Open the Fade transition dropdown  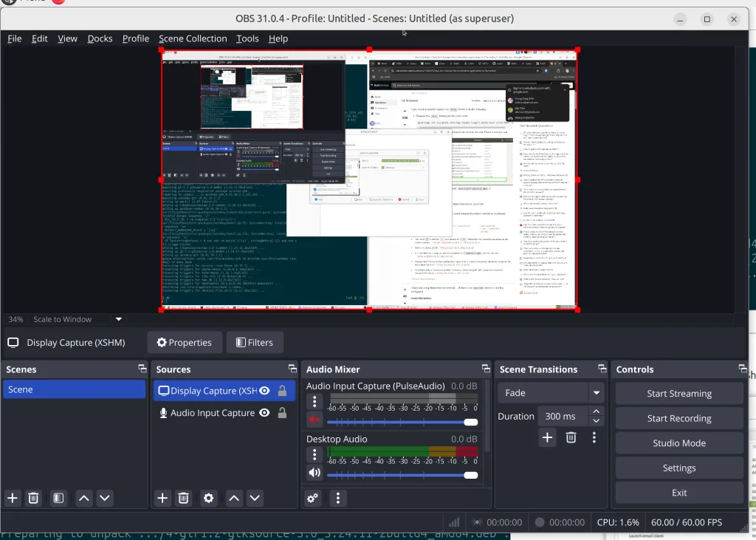tap(551, 393)
